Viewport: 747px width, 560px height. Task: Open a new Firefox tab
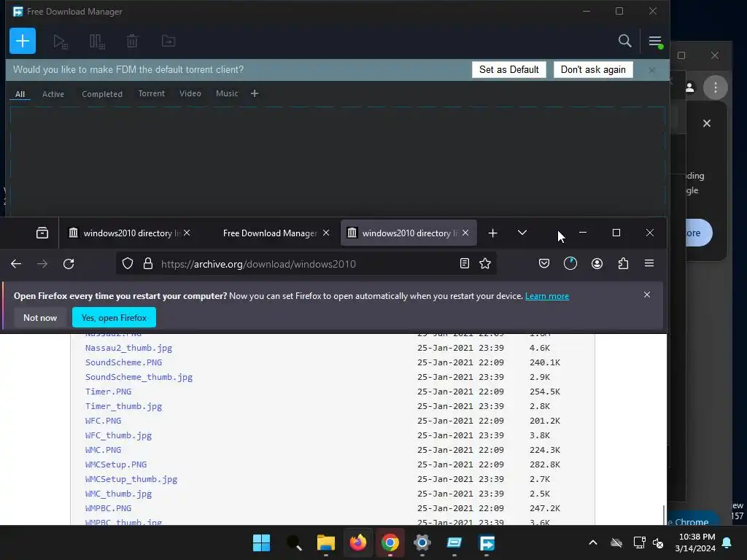coord(492,233)
